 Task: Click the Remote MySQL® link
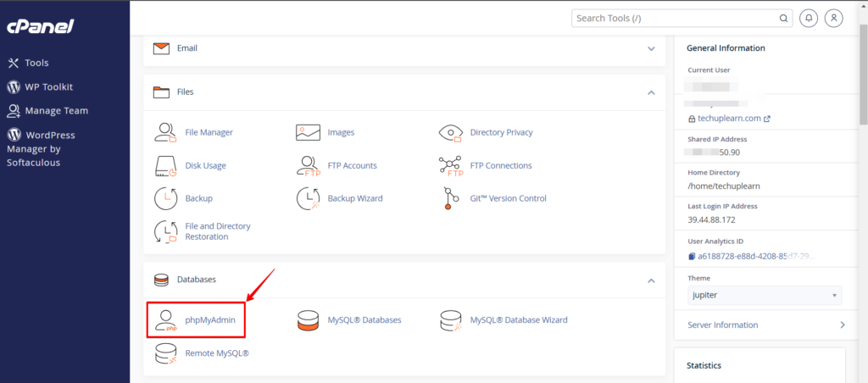pos(217,353)
